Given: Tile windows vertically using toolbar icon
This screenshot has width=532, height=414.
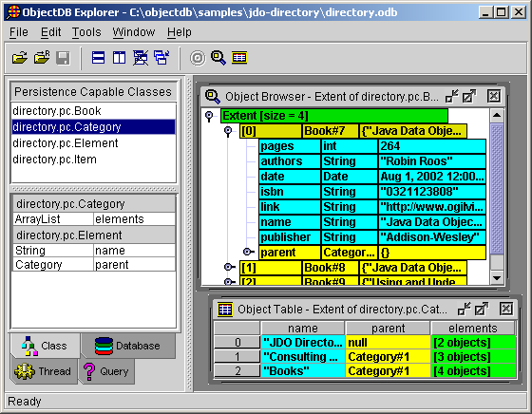Looking at the screenshot, I should click(119, 58).
